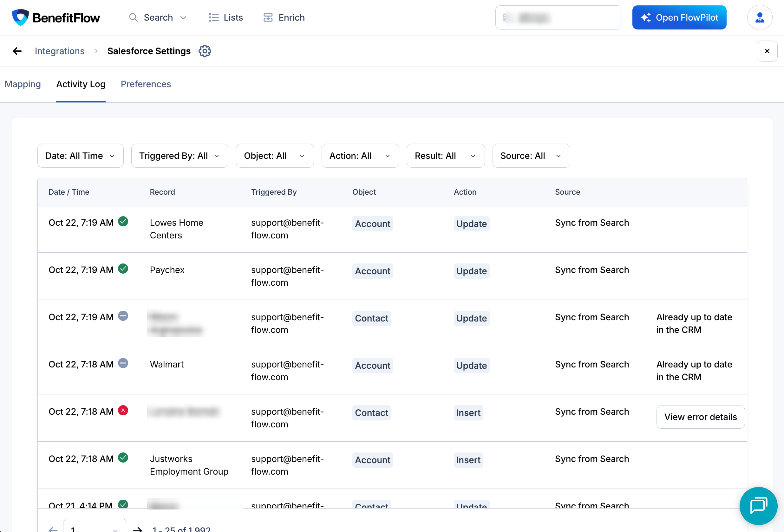Click the Source column header
The image size is (784, 532).
coord(567,192)
